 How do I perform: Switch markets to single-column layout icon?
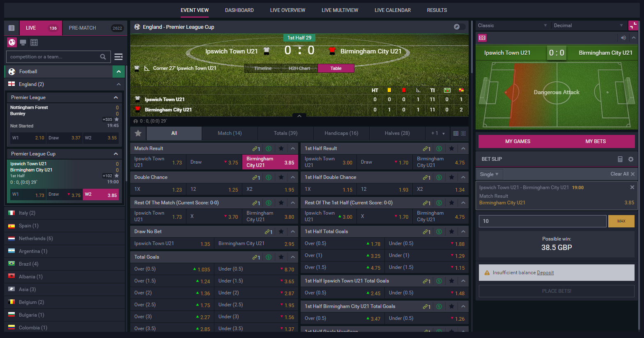(463, 133)
